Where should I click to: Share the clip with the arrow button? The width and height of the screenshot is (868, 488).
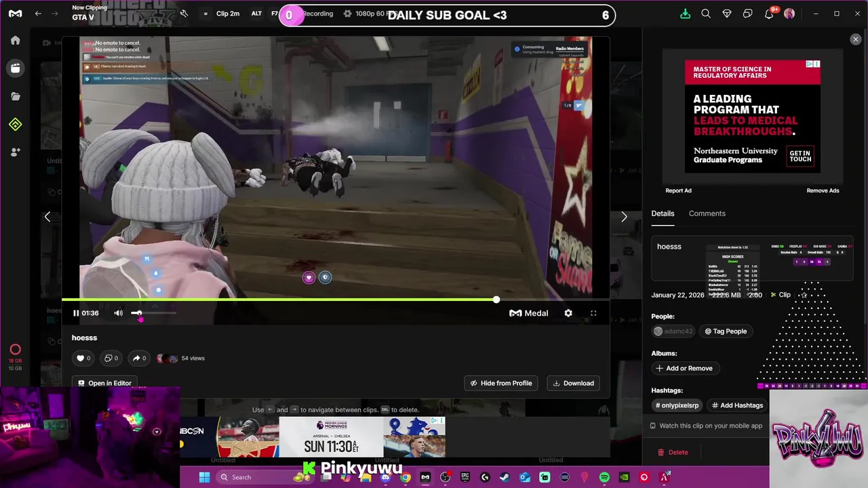click(139, 358)
